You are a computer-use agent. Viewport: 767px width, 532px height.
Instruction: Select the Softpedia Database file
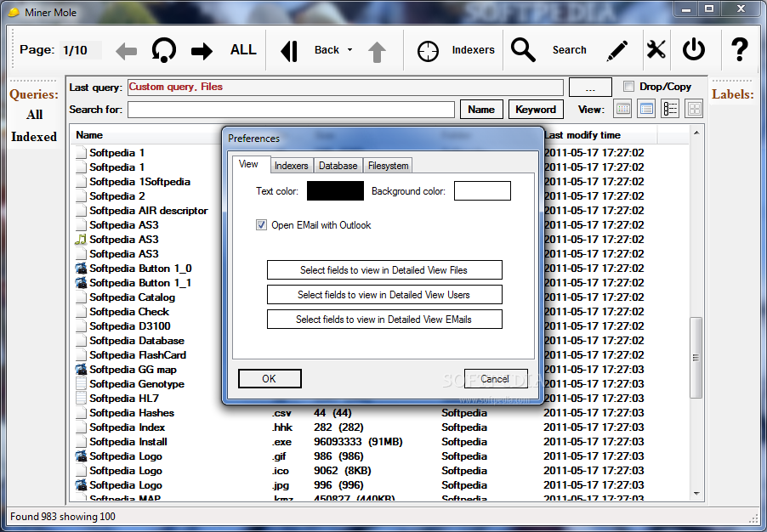coord(137,341)
